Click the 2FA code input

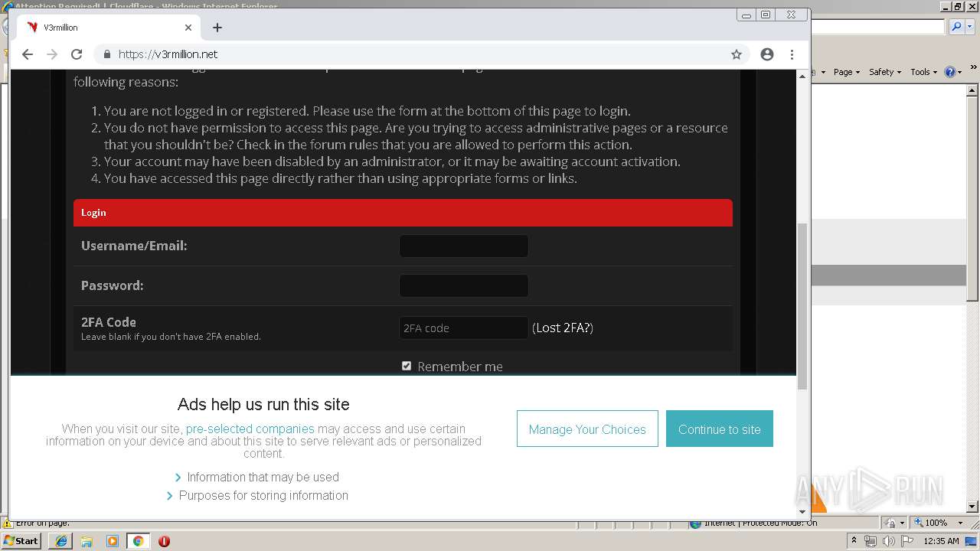(464, 328)
